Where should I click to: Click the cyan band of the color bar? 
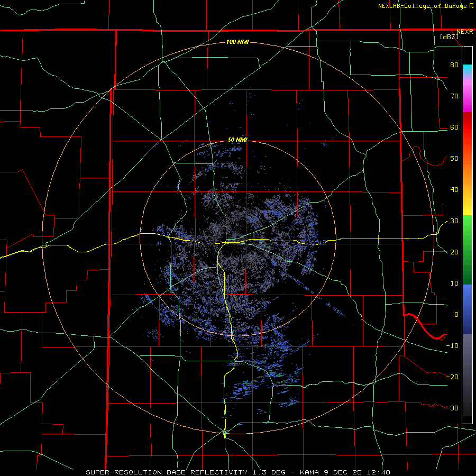(x=467, y=68)
